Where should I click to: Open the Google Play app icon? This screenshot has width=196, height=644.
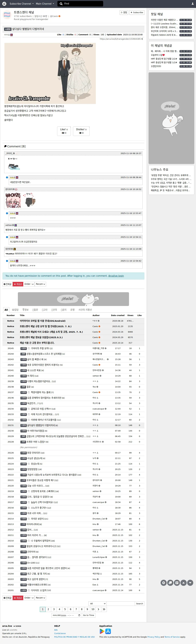click(102, 631)
